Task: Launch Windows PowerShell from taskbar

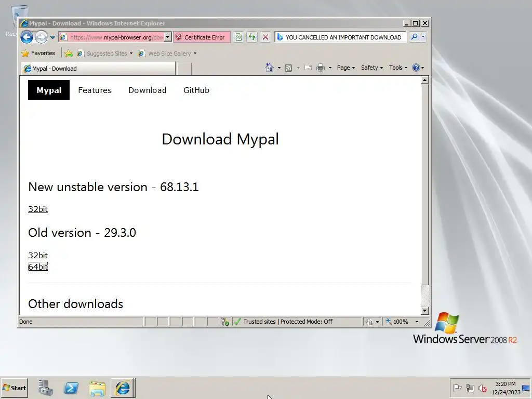Action: click(x=71, y=388)
